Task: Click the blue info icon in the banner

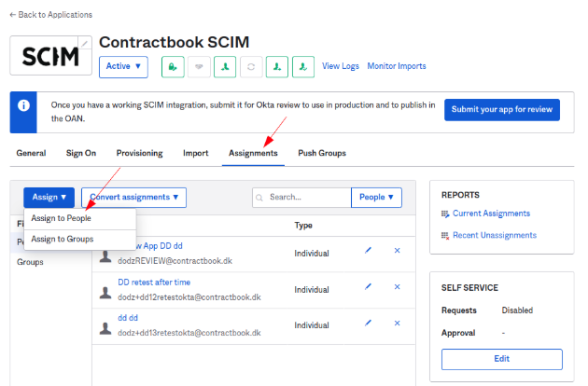Action: click(x=25, y=105)
